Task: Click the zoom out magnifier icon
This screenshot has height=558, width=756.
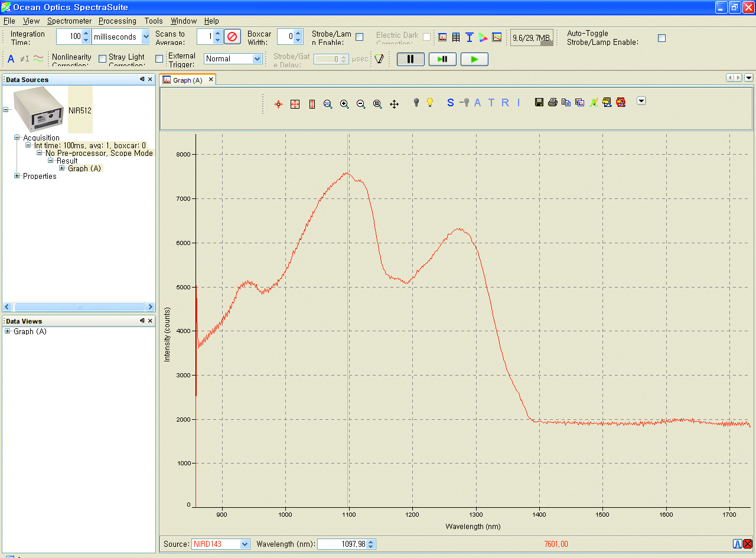Action: point(361,104)
